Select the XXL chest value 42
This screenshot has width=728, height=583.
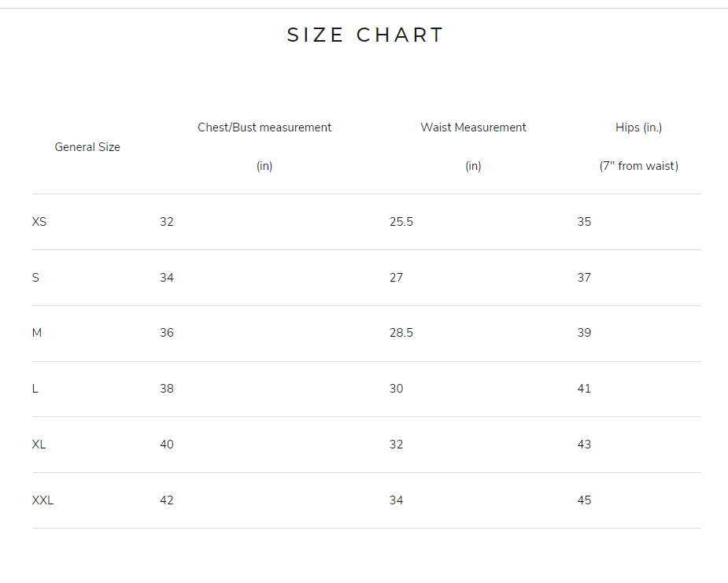(x=167, y=500)
